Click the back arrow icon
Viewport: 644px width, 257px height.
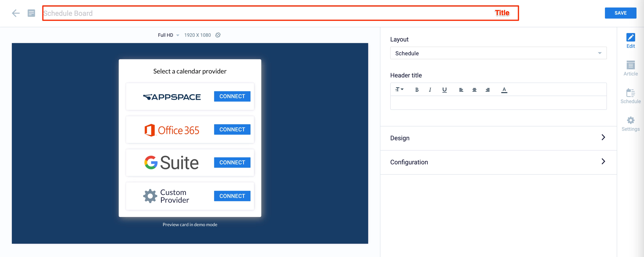(16, 13)
